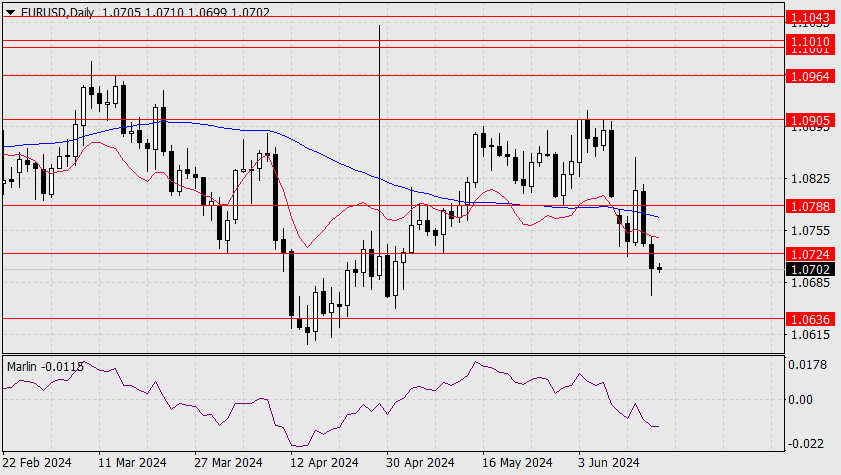Click the 1.0755 axis price

(810, 231)
